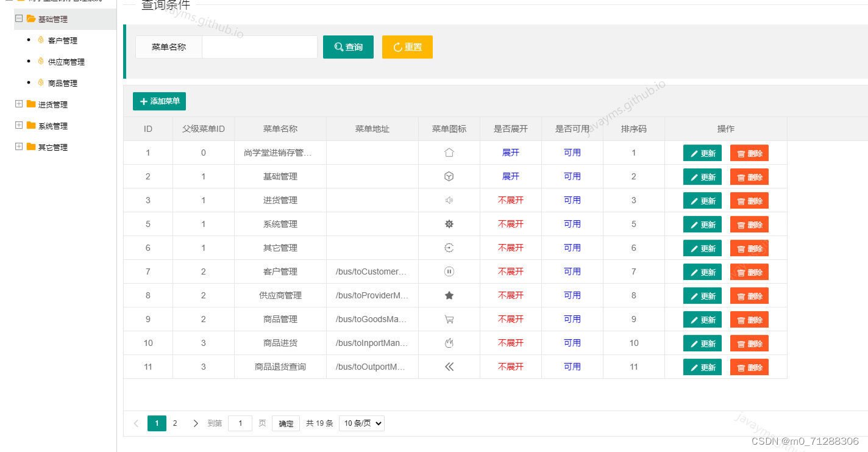Click the previous page arrow
The width and height of the screenshot is (868, 452).
click(x=136, y=423)
